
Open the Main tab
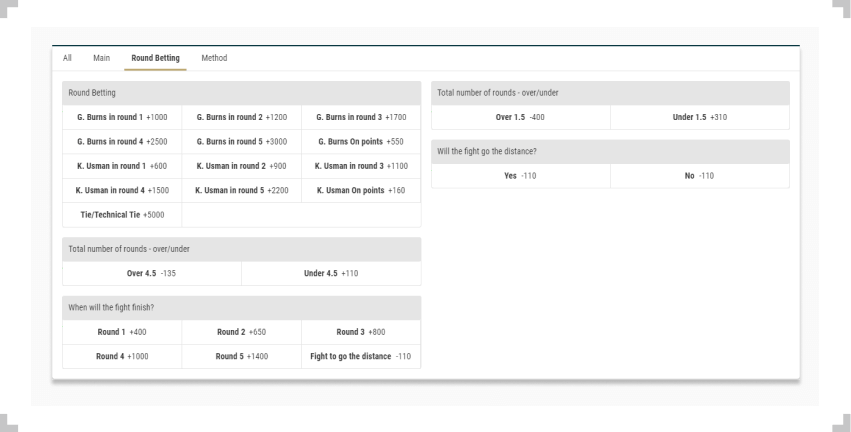point(101,58)
